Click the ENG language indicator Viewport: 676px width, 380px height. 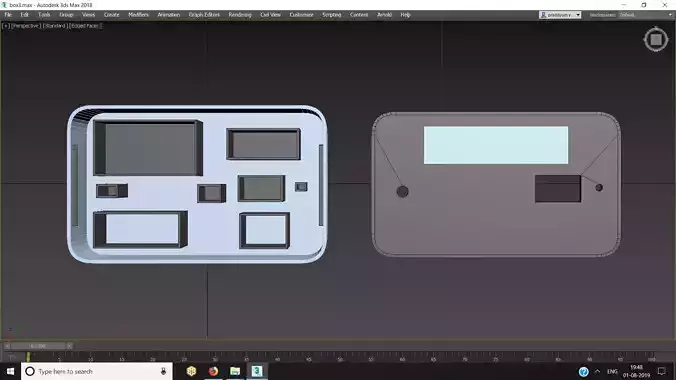pos(612,371)
